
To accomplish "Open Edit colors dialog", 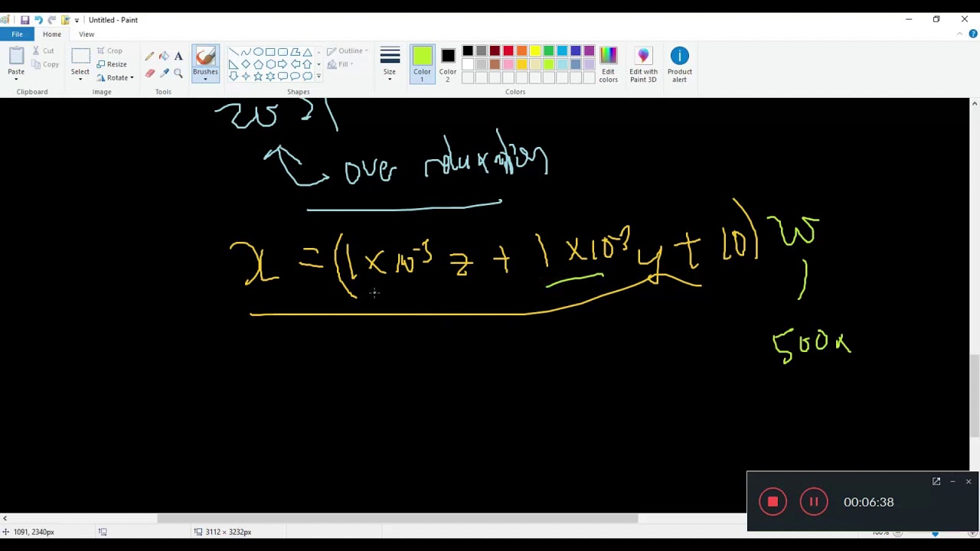I will coord(609,65).
